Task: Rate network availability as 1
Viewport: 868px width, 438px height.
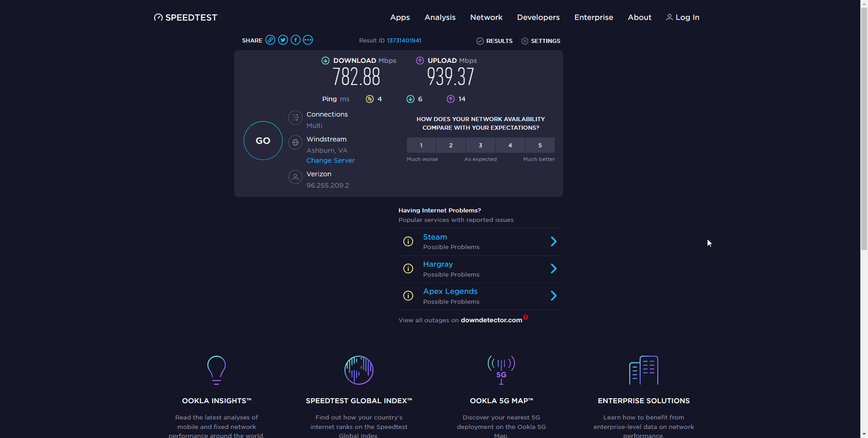Action: click(421, 145)
